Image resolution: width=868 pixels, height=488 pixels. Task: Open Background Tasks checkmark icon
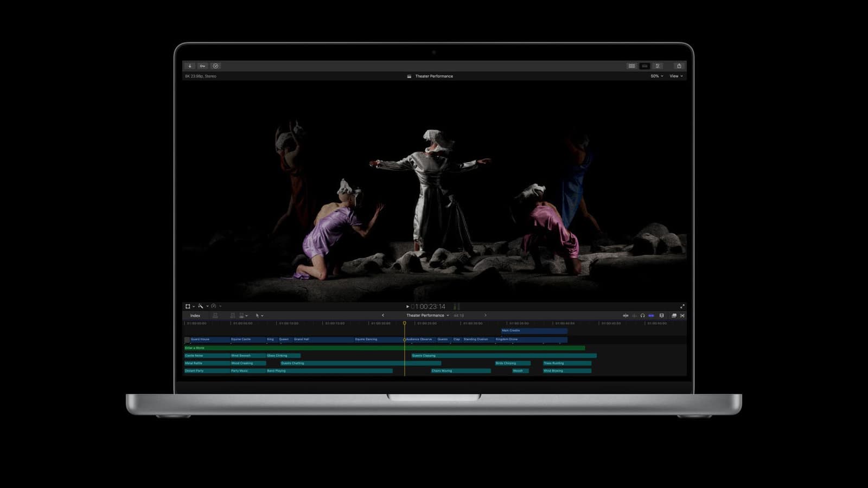215,66
